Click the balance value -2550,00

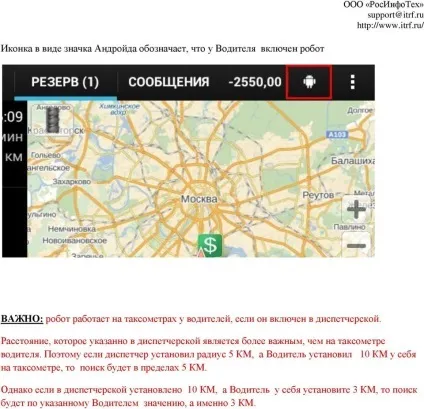coord(255,82)
